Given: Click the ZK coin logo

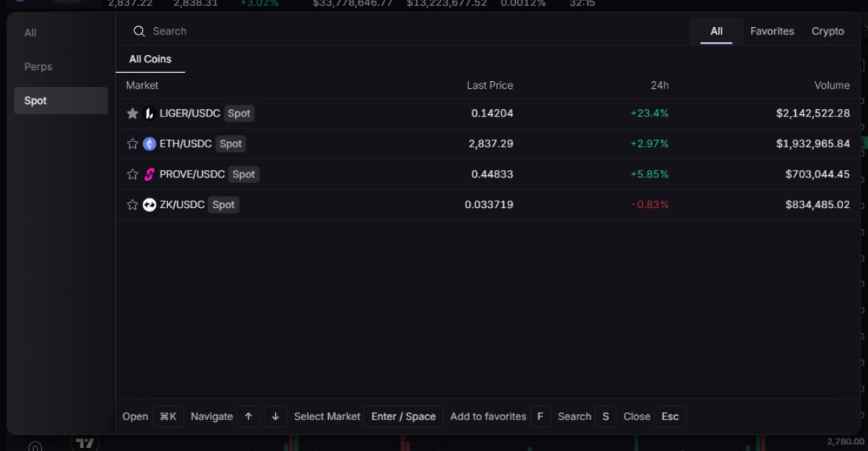Looking at the screenshot, I should [x=149, y=205].
